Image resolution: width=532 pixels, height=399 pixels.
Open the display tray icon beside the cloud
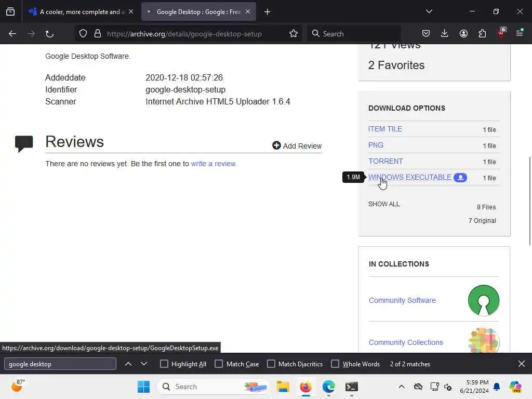434,387
